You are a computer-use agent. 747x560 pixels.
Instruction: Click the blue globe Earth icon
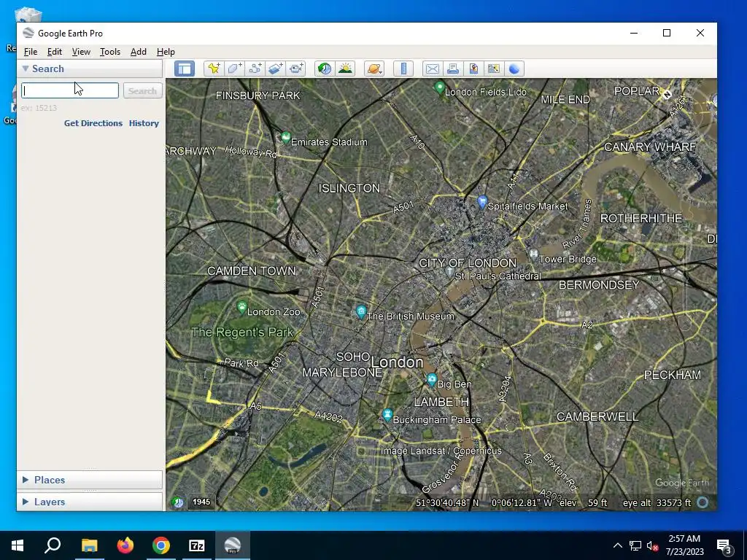[x=514, y=69]
